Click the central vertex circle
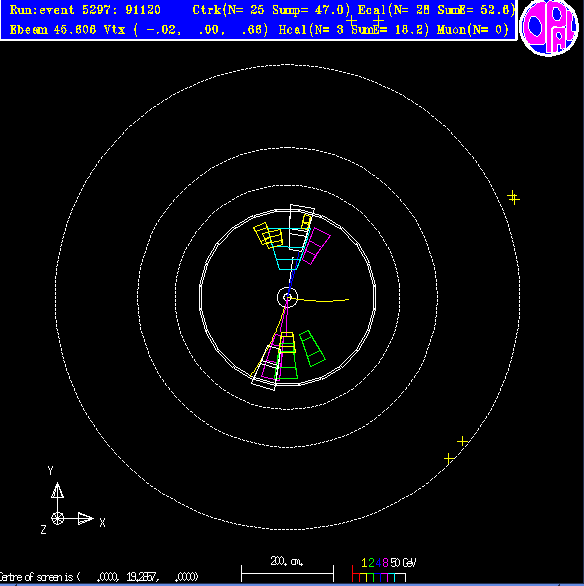The height and width of the screenshot is (586, 584). coord(287,297)
